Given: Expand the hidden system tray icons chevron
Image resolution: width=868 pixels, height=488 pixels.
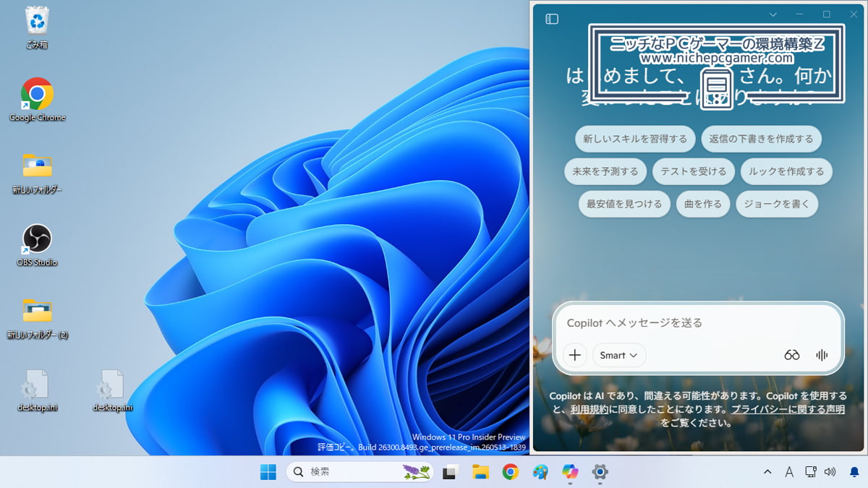Looking at the screenshot, I should point(767,472).
